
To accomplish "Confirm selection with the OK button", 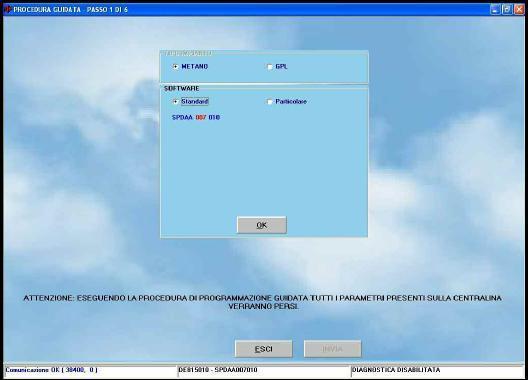I will click(262, 225).
